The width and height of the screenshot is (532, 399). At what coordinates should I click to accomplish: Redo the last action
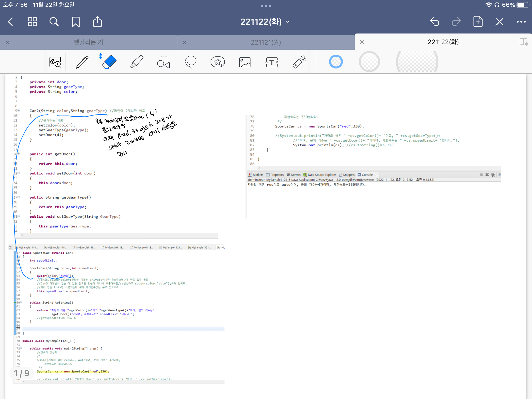pos(456,22)
